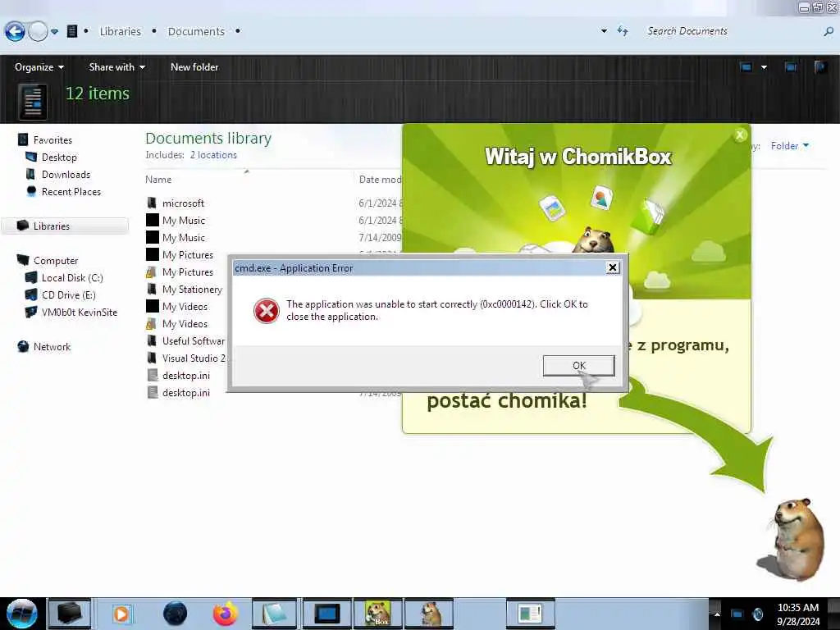Go back in Explorer

click(15, 32)
